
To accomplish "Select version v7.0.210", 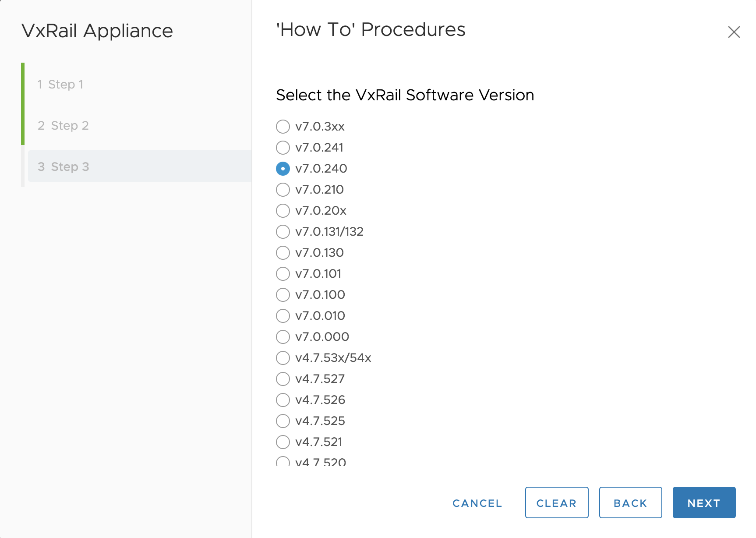I will click(x=283, y=190).
